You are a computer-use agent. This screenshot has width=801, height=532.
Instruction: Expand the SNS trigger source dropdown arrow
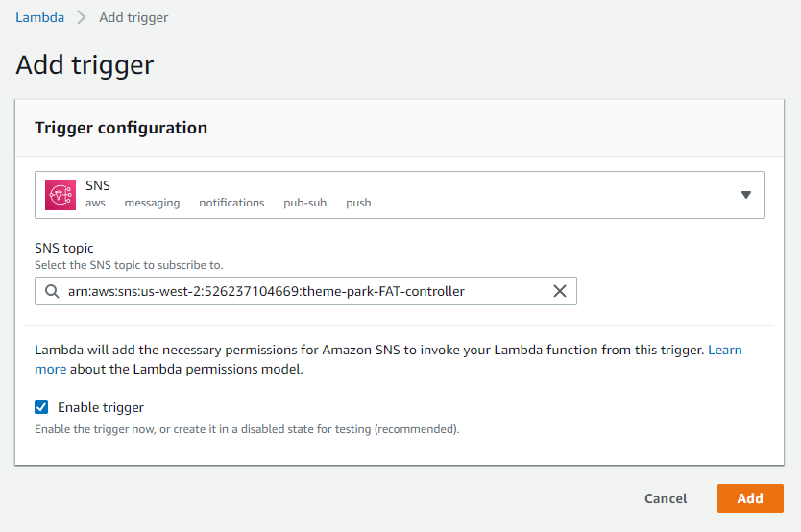[x=746, y=195]
